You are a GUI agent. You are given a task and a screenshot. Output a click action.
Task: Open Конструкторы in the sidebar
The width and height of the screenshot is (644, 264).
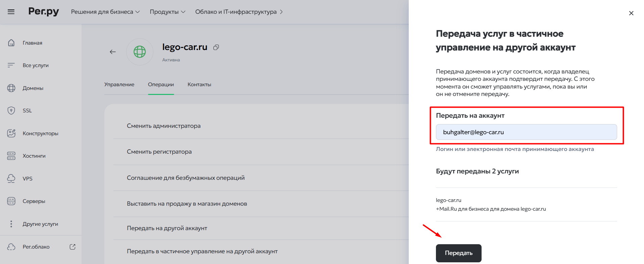[x=41, y=133]
